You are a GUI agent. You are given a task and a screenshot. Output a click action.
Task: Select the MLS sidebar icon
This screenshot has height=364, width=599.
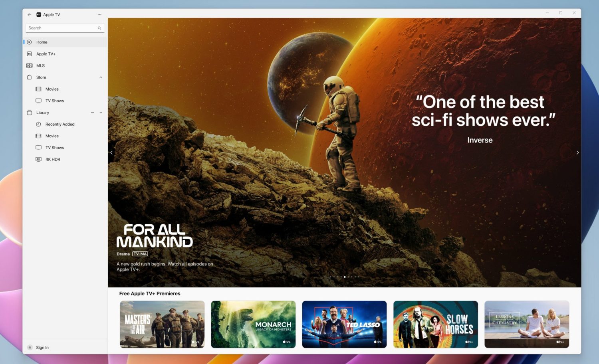29,65
